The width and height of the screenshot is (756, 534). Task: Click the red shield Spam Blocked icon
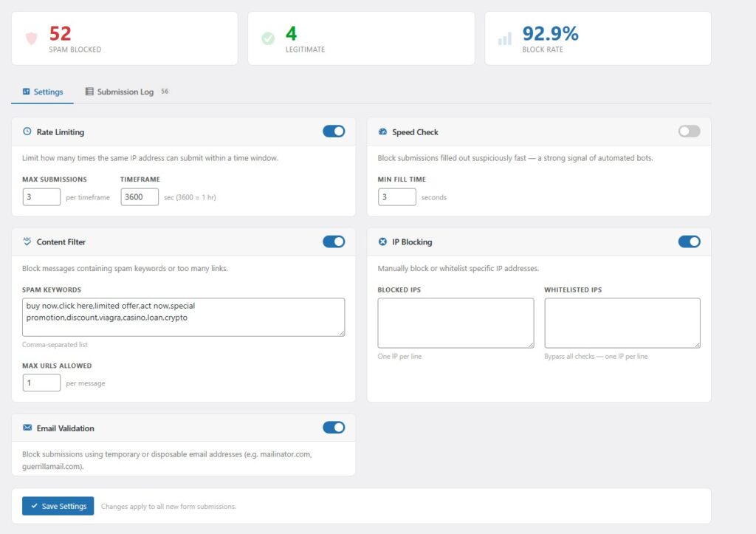pyautogui.click(x=31, y=38)
